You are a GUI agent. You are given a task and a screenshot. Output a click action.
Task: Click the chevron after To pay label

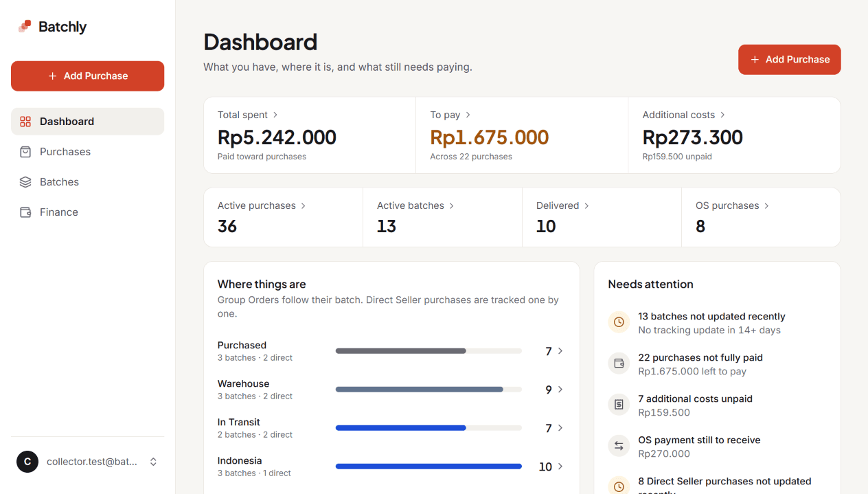click(x=468, y=115)
